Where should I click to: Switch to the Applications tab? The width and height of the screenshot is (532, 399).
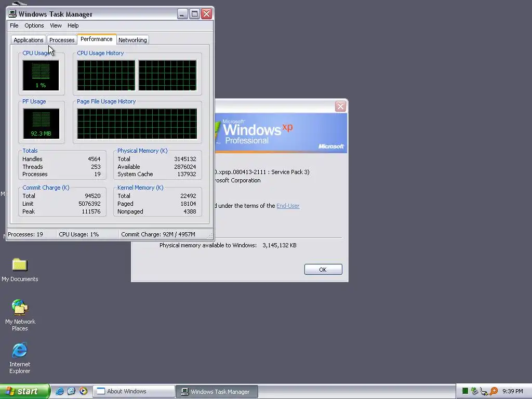click(x=29, y=40)
